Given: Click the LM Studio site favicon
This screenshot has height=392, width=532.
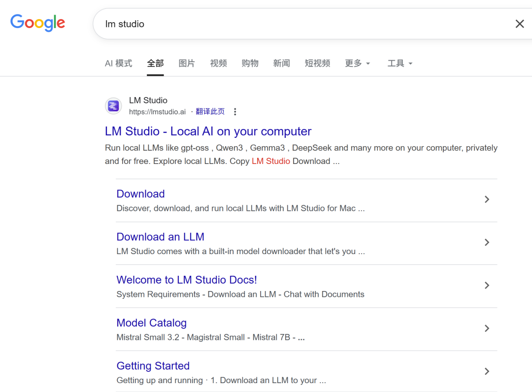Looking at the screenshot, I should click(x=113, y=106).
